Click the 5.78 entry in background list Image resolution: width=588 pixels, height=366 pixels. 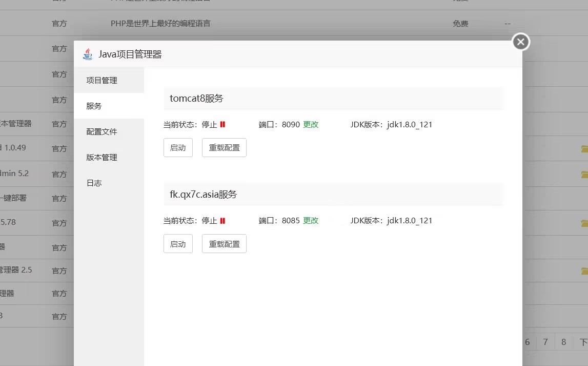[8, 222]
